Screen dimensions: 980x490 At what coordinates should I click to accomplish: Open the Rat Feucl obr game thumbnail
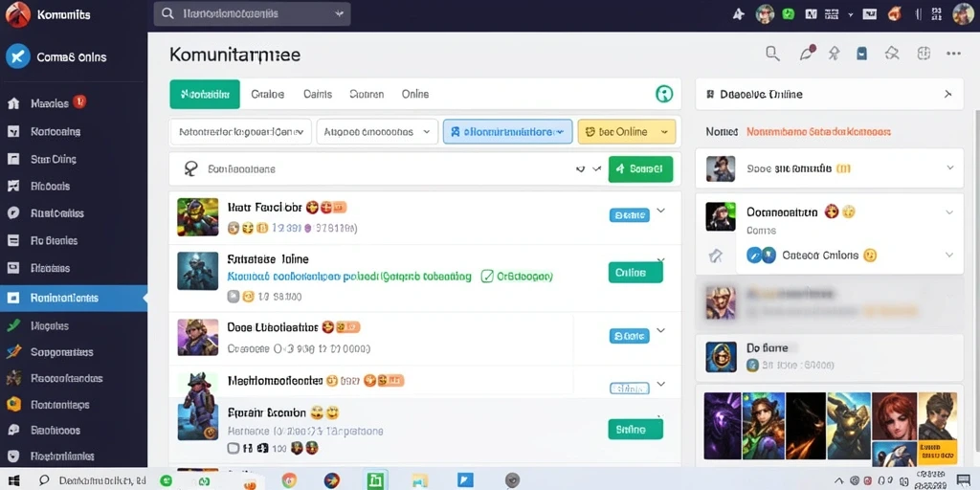click(x=197, y=216)
